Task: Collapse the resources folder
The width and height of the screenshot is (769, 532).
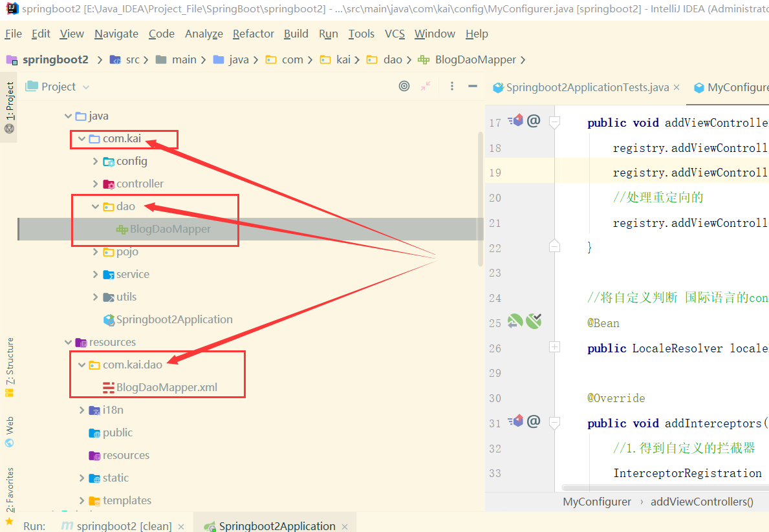Action: pos(68,342)
